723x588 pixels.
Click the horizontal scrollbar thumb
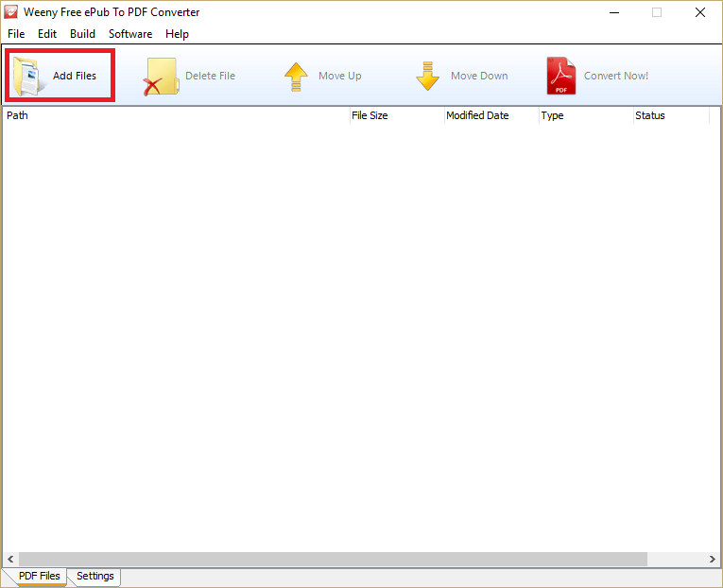click(x=333, y=560)
